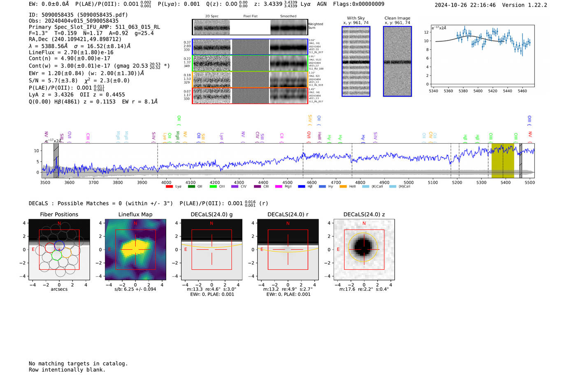Click the 's/b: 6.25 +/- 0.094' caption
Screen dimensions: 576x392
click(135, 289)
